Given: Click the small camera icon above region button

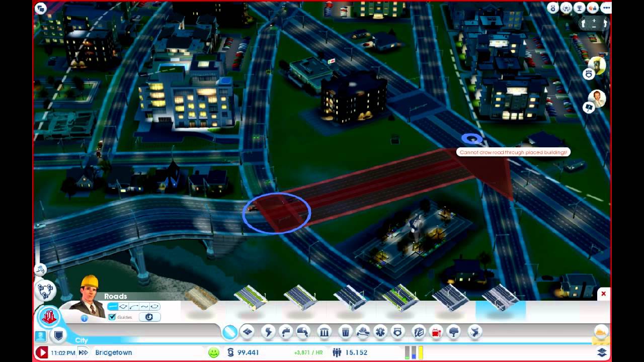Looking at the screenshot, I should [x=41, y=270].
